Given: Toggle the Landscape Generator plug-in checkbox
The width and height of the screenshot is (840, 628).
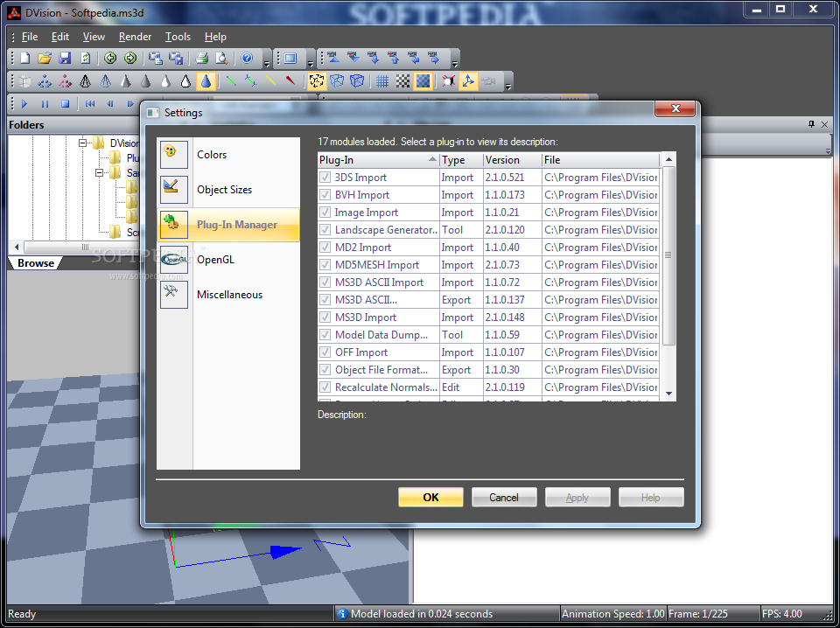Looking at the screenshot, I should pyautogui.click(x=325, y=230).
